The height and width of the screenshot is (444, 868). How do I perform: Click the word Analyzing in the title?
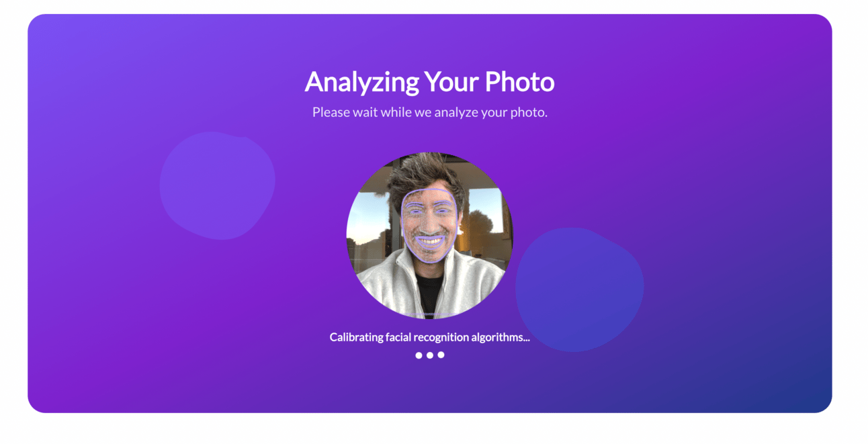362,82
